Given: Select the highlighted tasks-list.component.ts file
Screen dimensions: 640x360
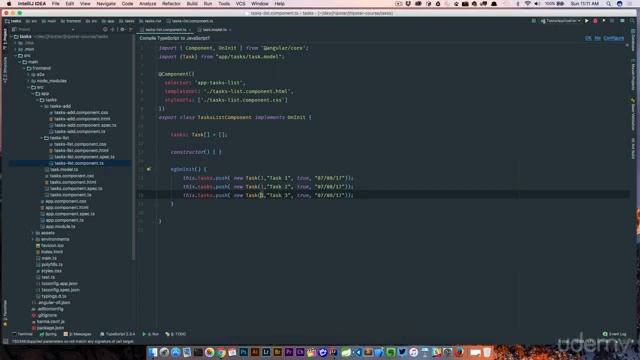Looking at the screenshot, I should [76, 163].
